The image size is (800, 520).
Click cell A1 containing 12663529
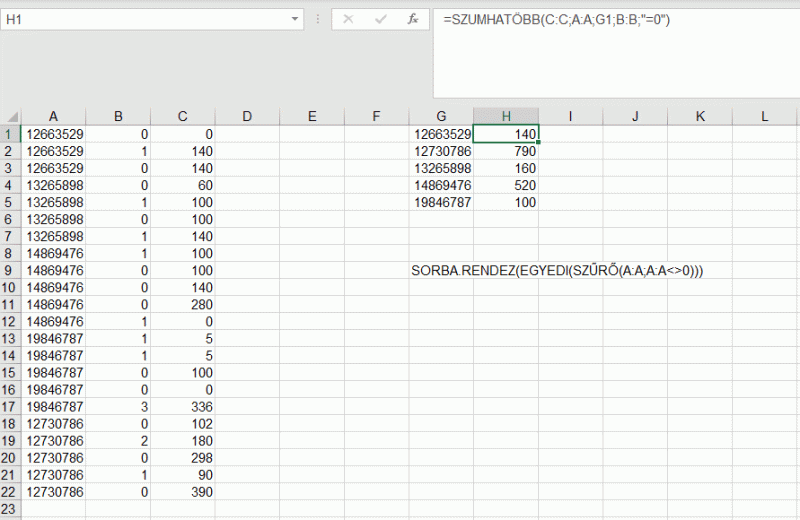click(x=53, y=134)
